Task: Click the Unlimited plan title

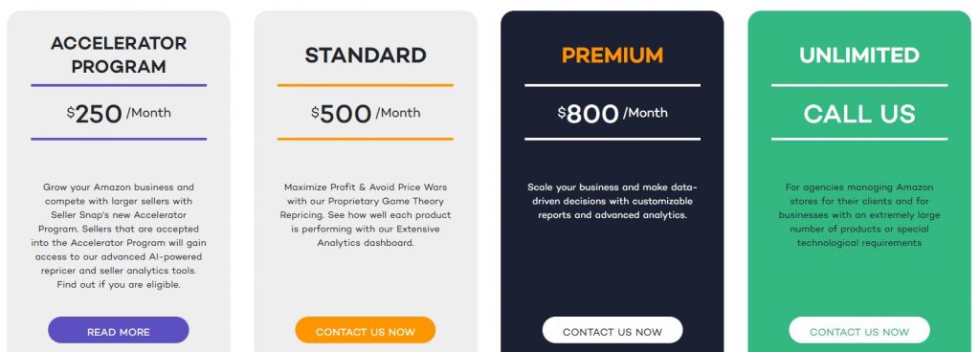Action: [x=859, y=55]
